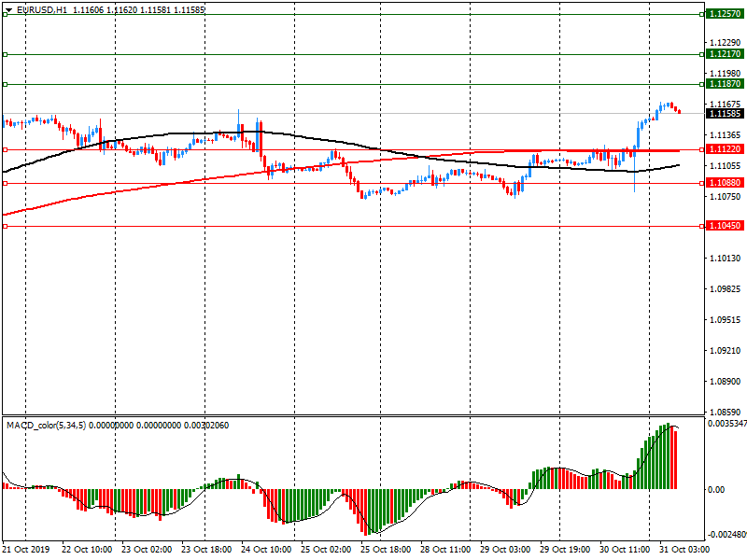Select the red 1.11220 price label

pos(725,149)
